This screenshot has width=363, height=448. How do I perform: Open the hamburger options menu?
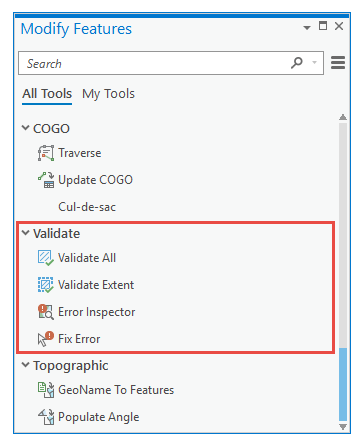point(338,63)
